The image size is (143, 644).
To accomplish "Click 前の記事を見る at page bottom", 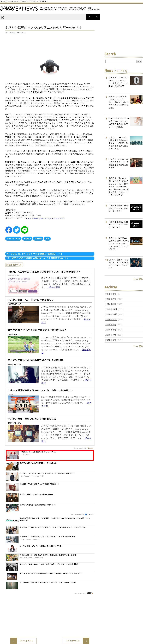I will [x=26, y=641].
